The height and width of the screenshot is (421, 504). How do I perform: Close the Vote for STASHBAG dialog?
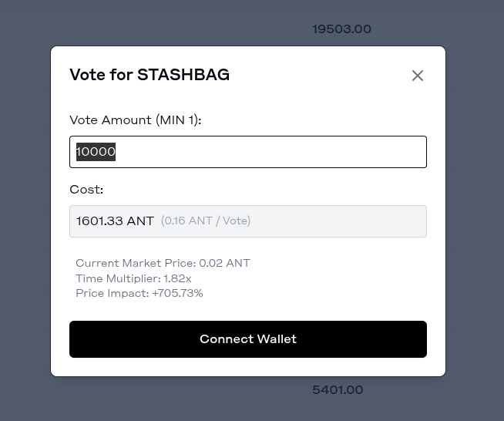[x=418, y=76]
